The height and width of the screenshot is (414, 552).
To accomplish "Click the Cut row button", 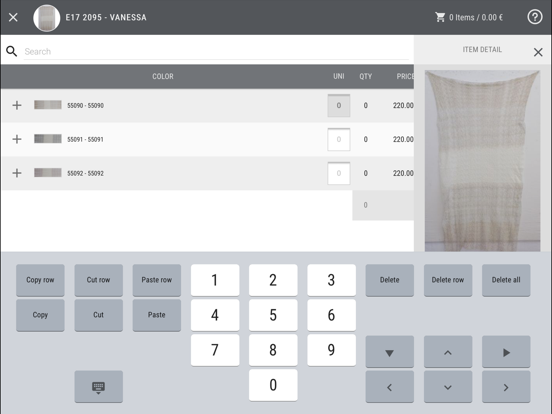I will tap(99, 280).
